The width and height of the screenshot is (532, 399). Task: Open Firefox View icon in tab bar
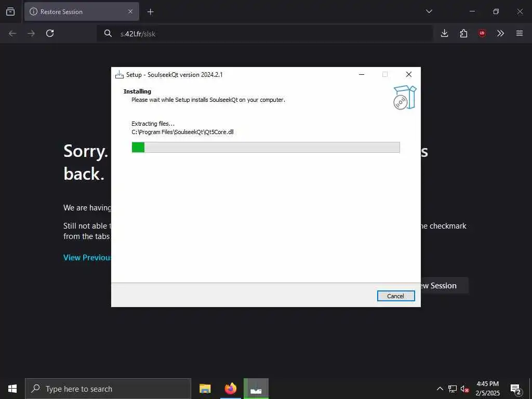click(10, 11)
